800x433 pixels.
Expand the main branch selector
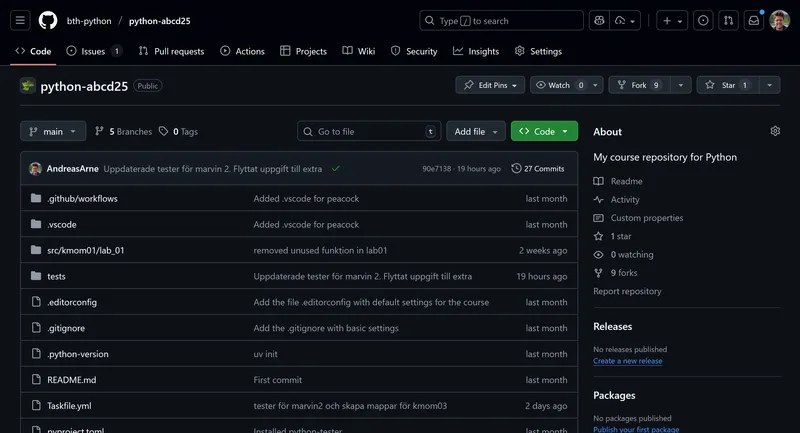tap(52, 131)
